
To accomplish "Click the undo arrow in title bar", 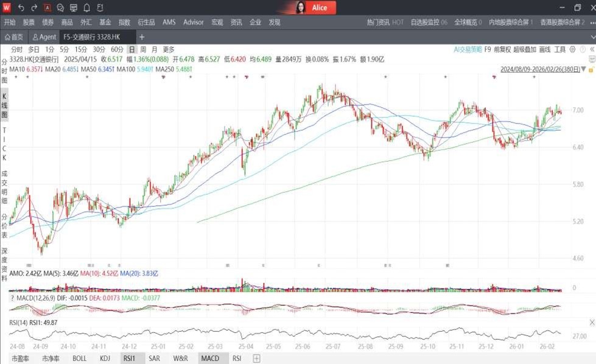I will tap(21, 8).
